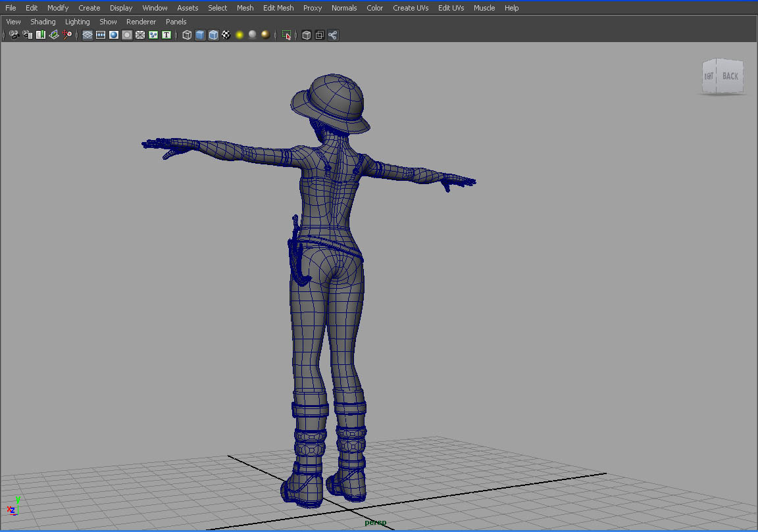758x532 pixels.
Task: Open the View panel menu
Action: pos(14,22)
